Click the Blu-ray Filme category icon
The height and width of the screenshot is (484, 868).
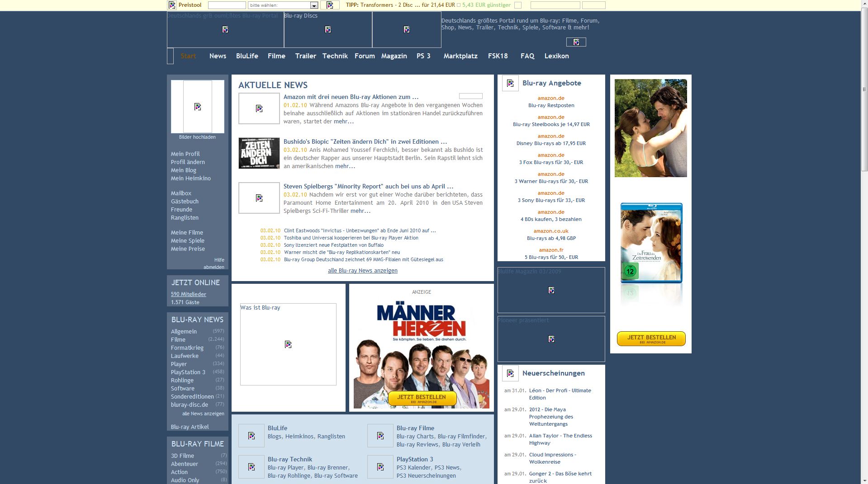pos(380,436)
